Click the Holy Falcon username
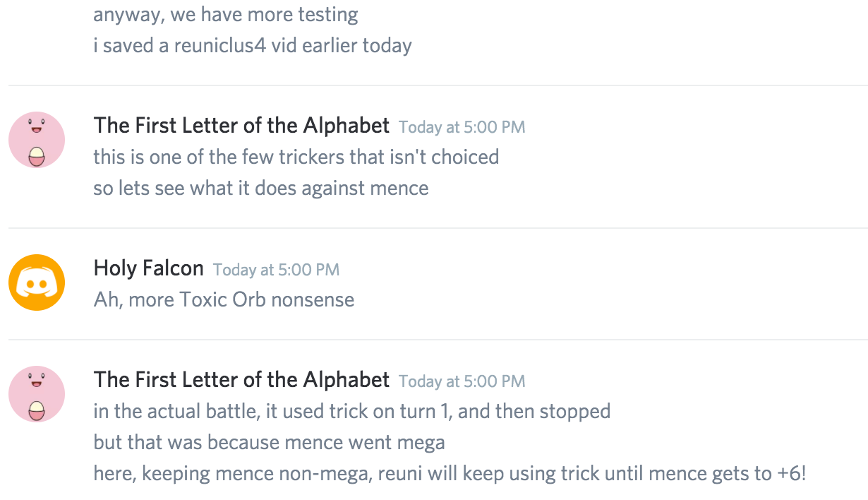The height and width of the screenshot is (500, 868). coord(148,268)
